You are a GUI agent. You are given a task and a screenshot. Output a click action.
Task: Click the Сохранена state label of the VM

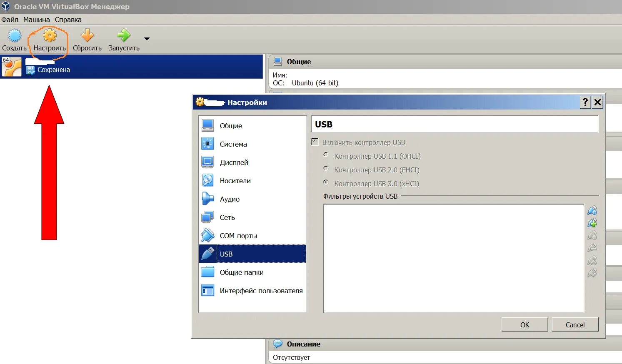tap(54, 70)
